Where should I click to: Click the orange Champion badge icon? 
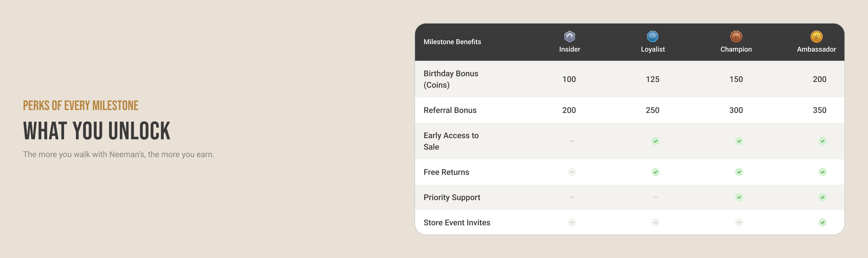click(736, 36)
